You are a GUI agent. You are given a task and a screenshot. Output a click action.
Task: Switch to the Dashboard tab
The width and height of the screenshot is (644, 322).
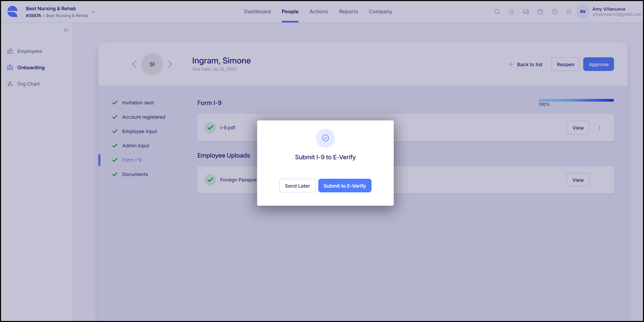tap(257, 11)
